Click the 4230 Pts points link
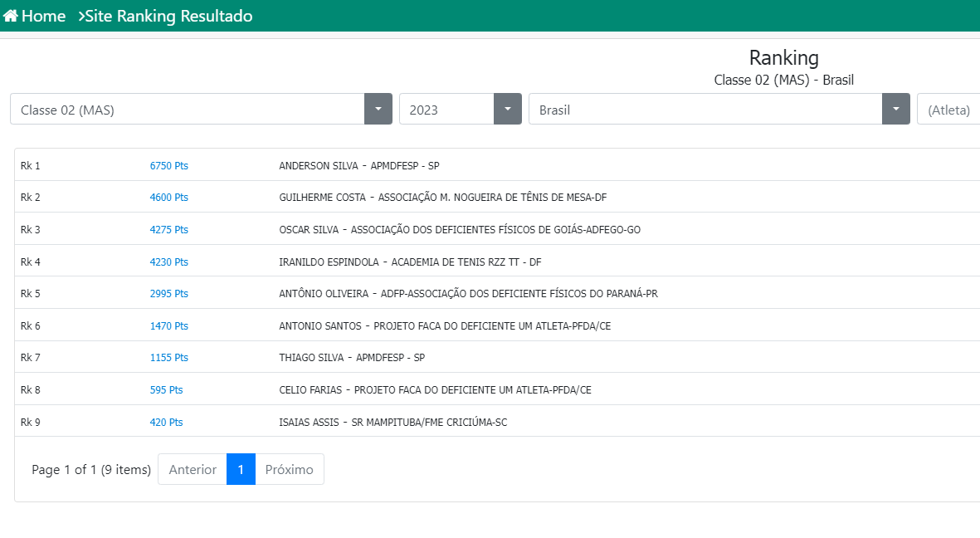The width and height of the screenshot is (980, 538). point(169,262)
